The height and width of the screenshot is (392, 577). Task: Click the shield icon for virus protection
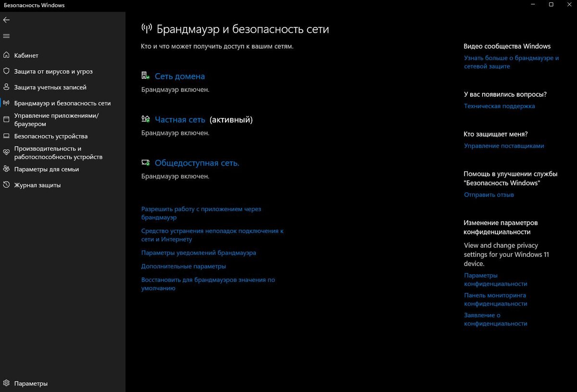pos(6,71)
